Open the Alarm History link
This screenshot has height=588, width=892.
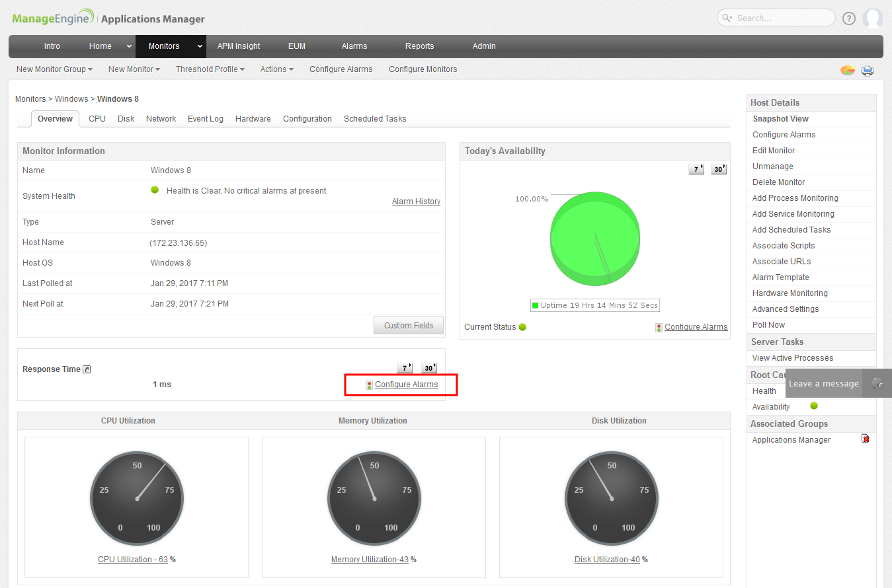point(417,202)
